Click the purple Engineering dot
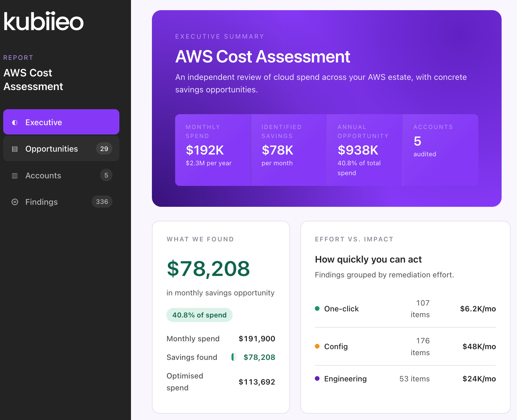Screen dimensions: 517x420 [x=317, y=378]
